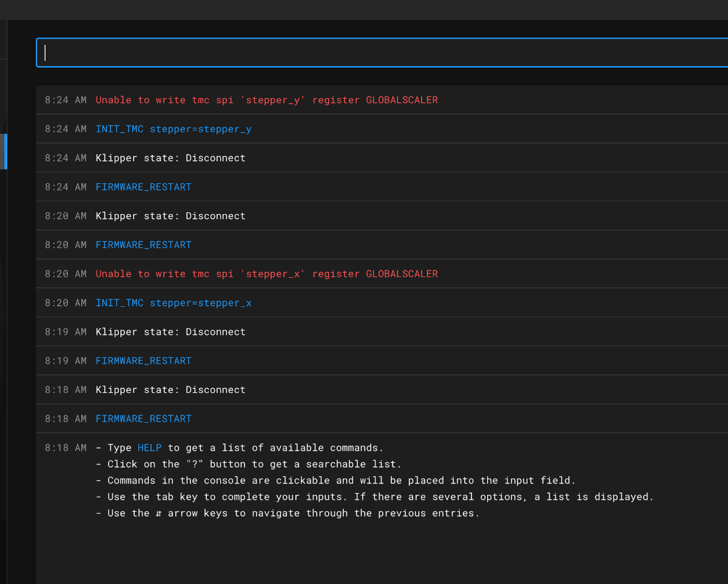This screenshot has height=584, width=728.
Task: Click the 'Commands in the console are clickable' line
Action: click(336, 481)
